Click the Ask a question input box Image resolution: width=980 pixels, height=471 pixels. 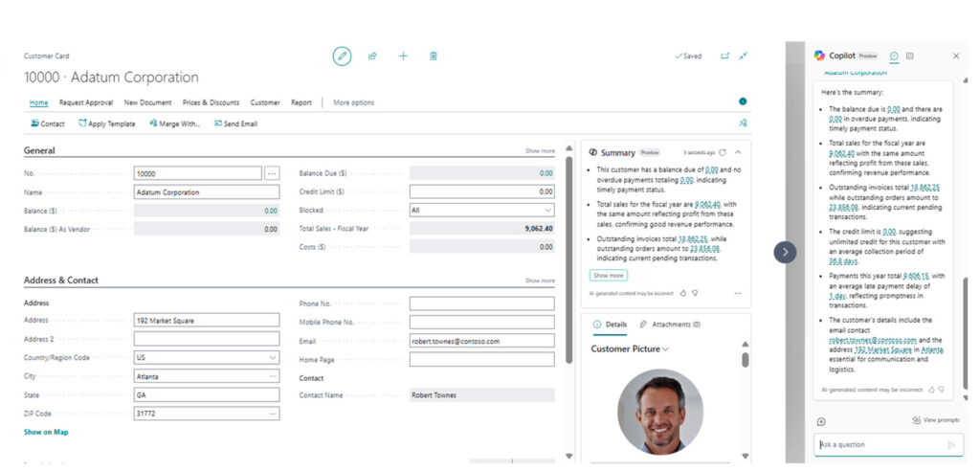click(886, 445)
